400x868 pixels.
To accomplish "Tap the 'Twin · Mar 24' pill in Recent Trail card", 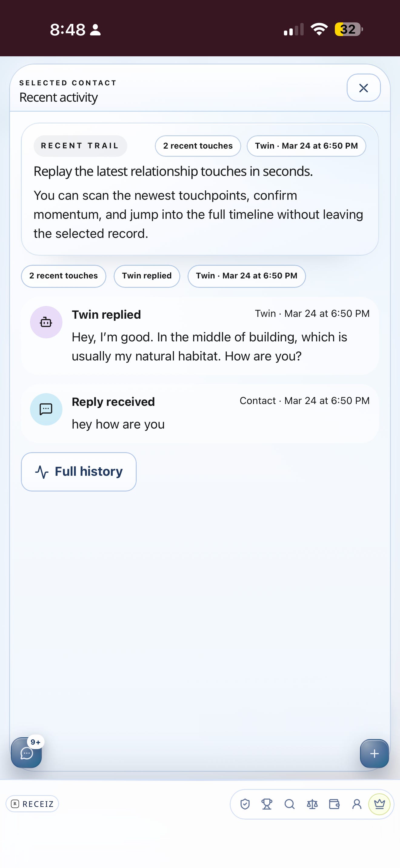I will pos(306,146).
